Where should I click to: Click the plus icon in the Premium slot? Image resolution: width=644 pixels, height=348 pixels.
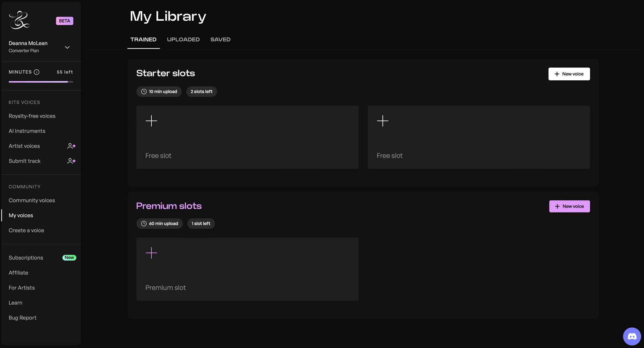pos(151,253)
